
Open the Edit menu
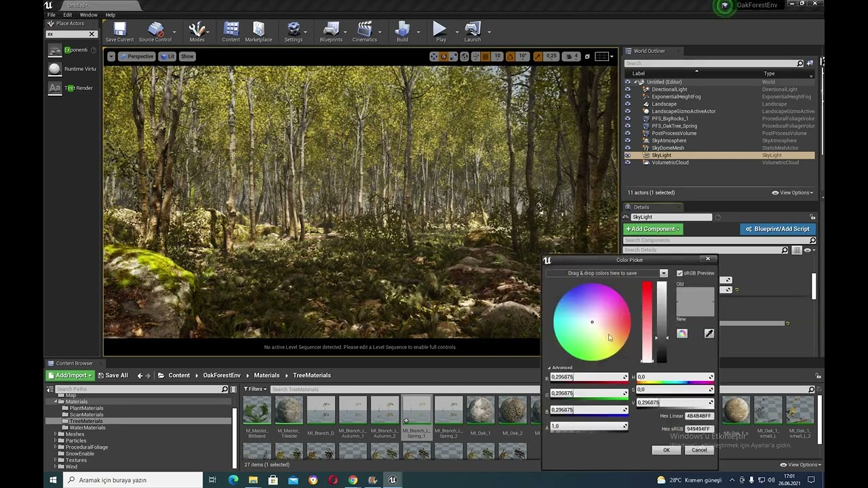68,15
